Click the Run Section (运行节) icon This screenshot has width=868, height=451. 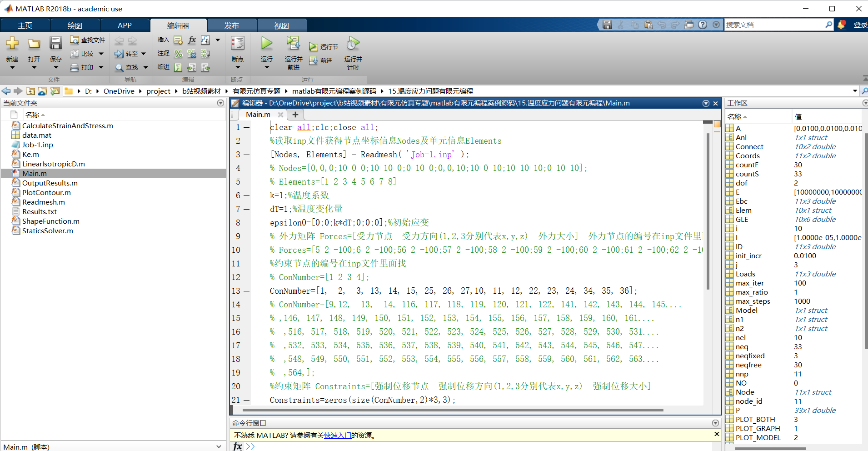click(313, 47)
